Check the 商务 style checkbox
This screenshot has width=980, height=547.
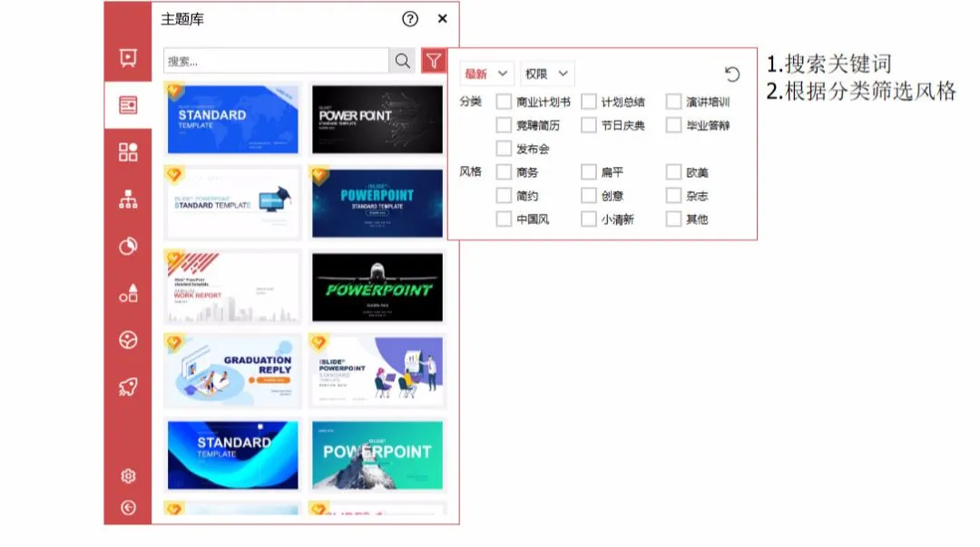(504, 172)
